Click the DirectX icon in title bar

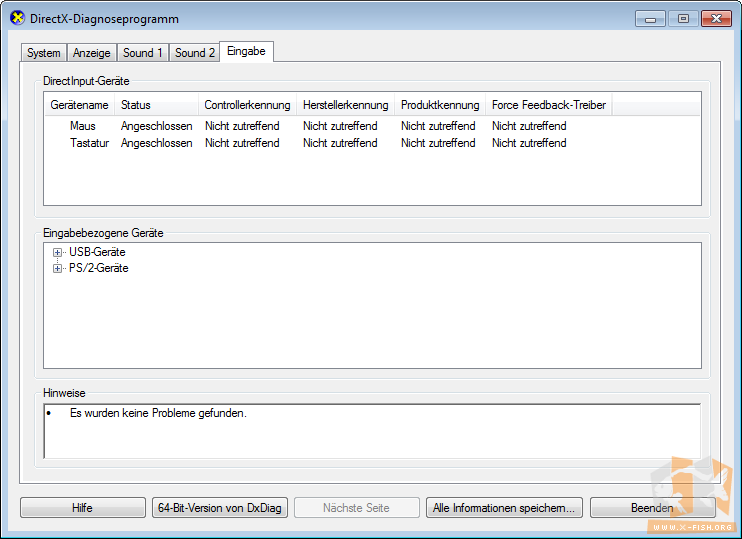tap(17, 18)
